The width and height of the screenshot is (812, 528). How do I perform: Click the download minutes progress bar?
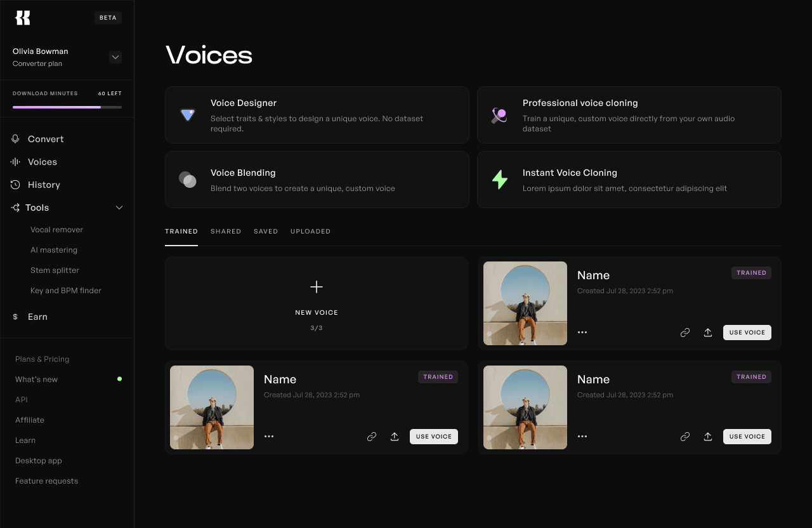67,107
